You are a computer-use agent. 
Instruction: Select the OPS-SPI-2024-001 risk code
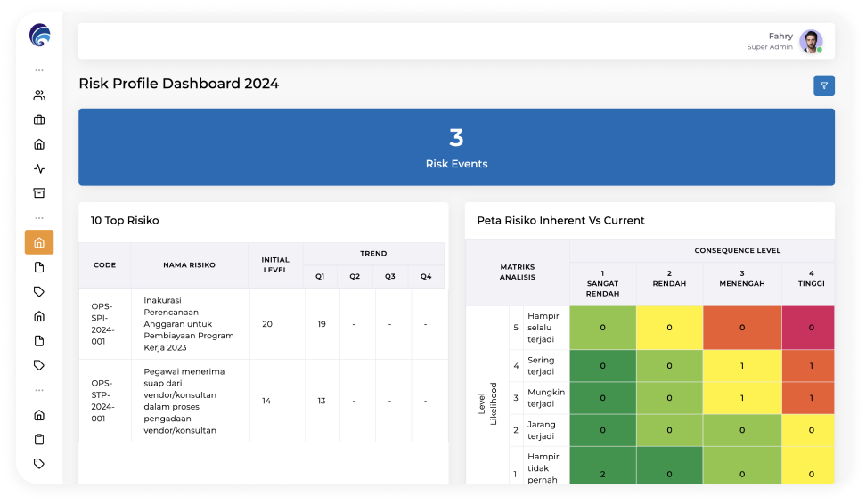pyautogui.click(x=102, y=324)
